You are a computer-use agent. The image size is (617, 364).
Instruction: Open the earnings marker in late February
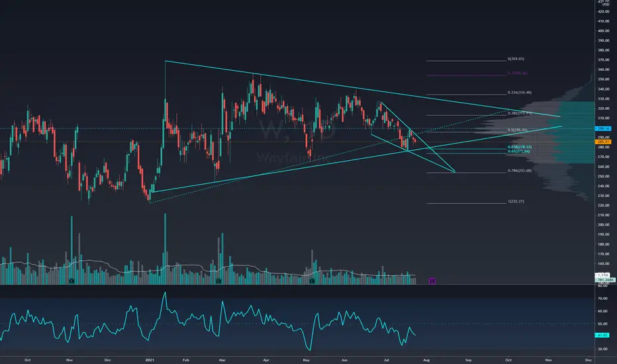click(x=218, y=281)
